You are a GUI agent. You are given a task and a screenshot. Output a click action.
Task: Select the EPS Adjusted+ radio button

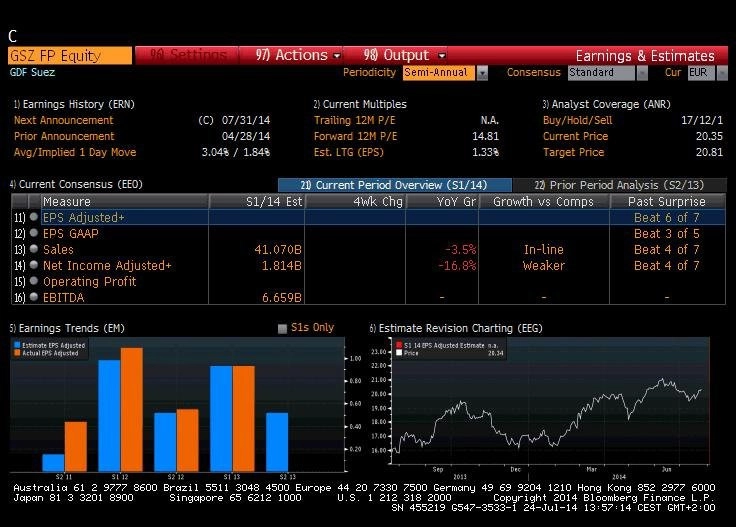34,217
